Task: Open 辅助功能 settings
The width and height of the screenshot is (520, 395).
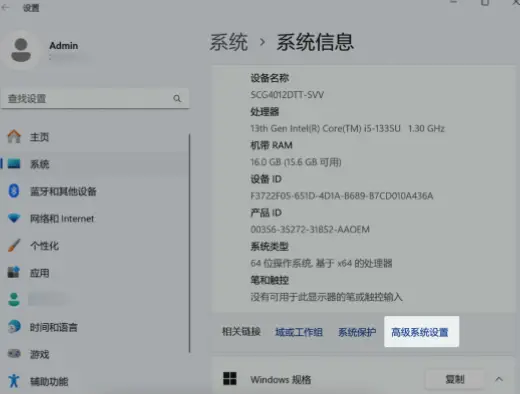Action: 95,381
